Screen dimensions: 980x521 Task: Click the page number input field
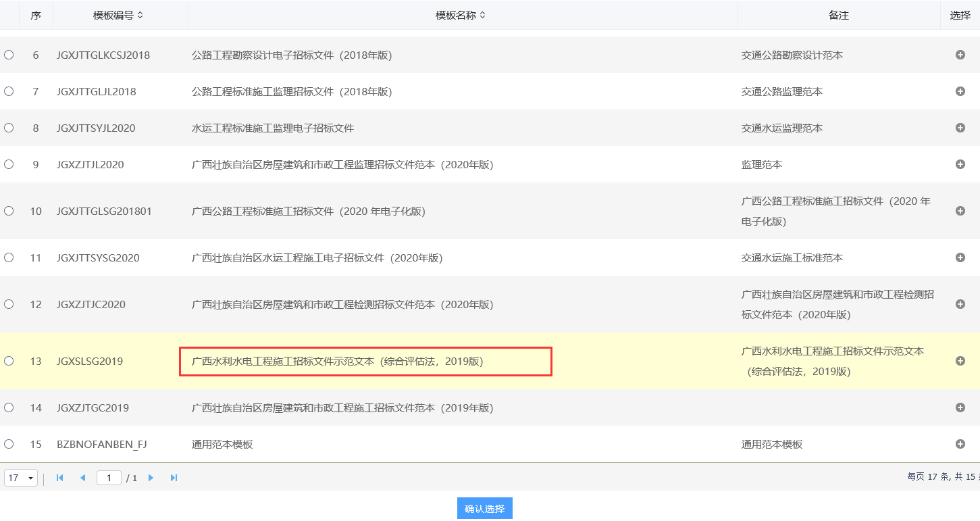[x=109, y=478]
